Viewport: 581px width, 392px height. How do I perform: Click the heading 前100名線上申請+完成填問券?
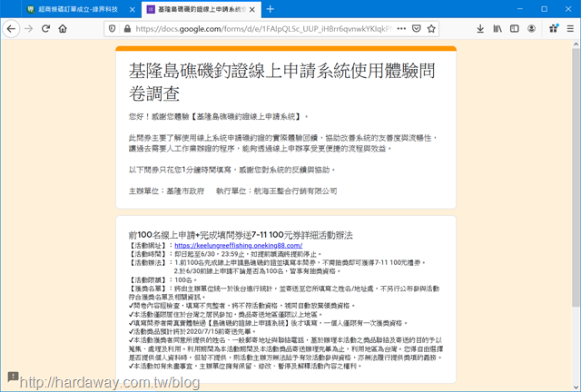point(241,235)
